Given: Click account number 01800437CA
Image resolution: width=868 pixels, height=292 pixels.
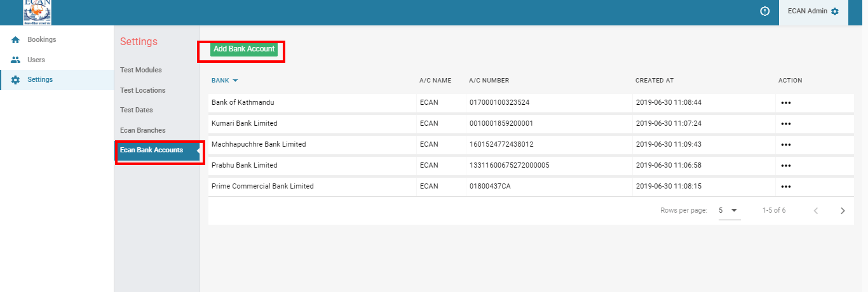Looking at the screenshot, I should (x=490, y=186).
